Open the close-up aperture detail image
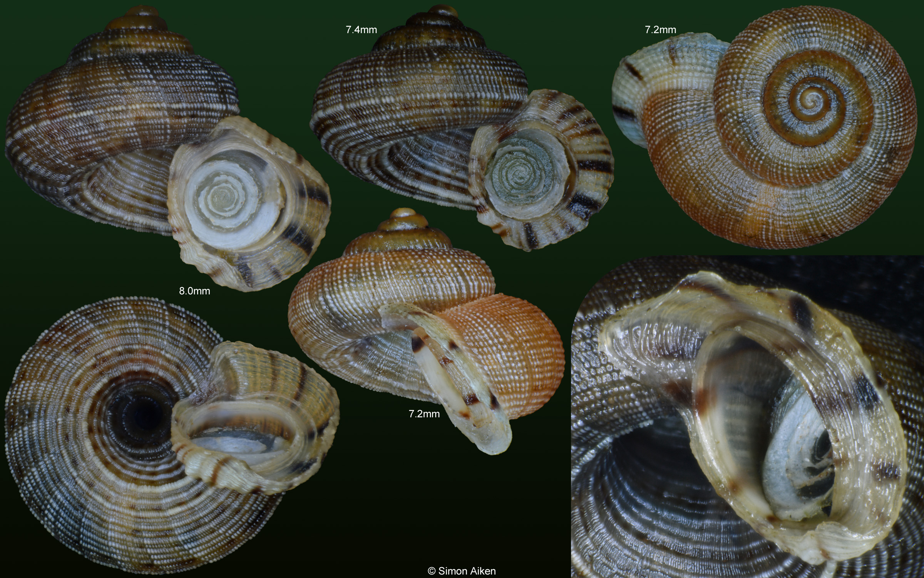The image size is (924, 578). [747, 417]
